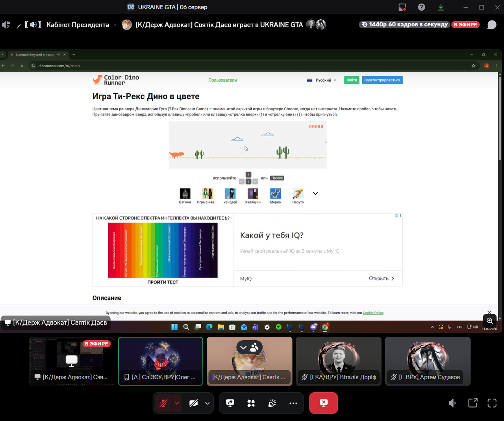
Task: Open screen share settings button
Action: point(230,403)
